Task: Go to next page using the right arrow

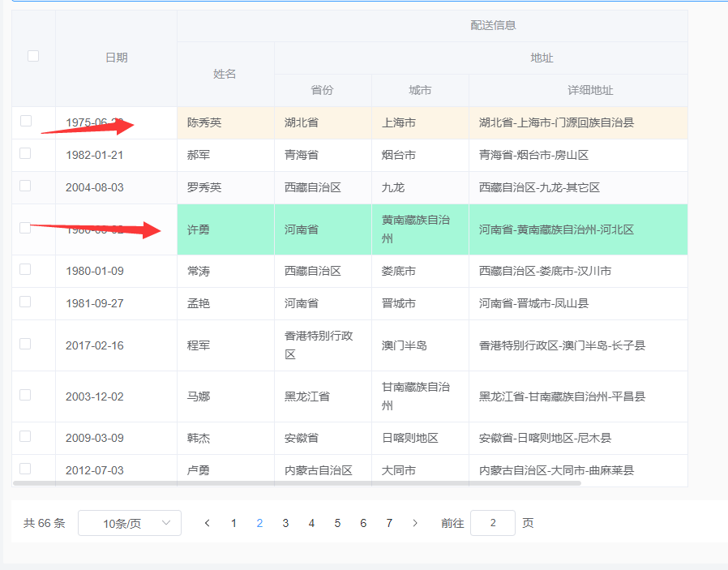Action: coord(414,523)
